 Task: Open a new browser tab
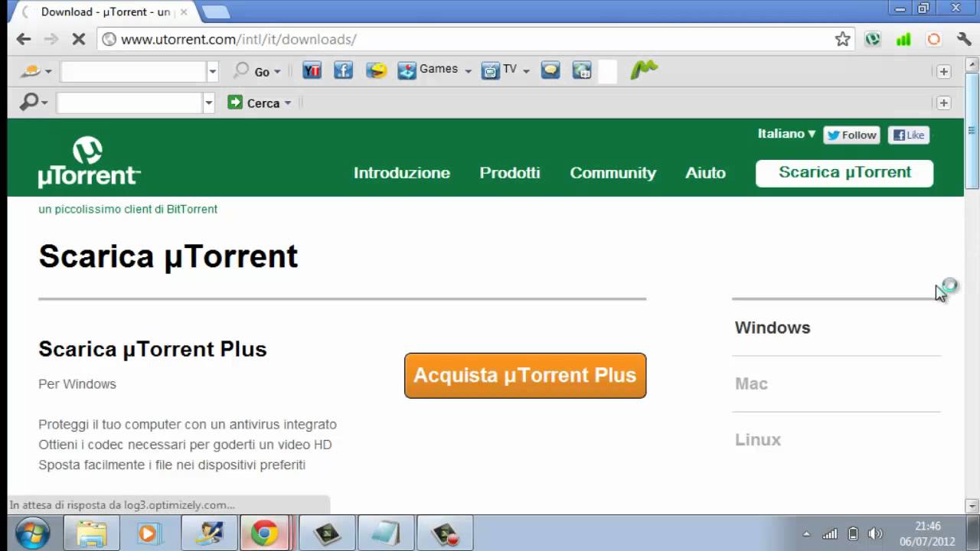pos(215,11)
